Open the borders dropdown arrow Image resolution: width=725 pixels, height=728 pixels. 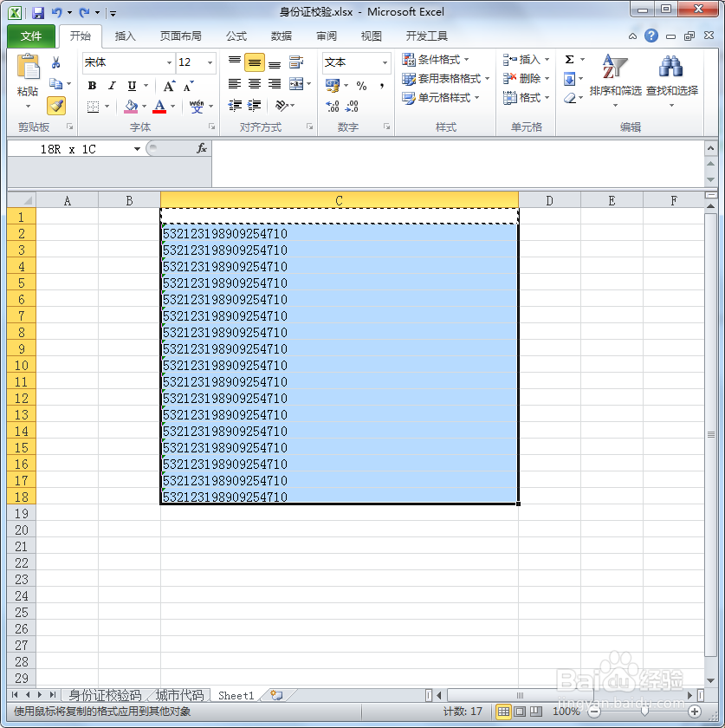(x=107, y=107)
